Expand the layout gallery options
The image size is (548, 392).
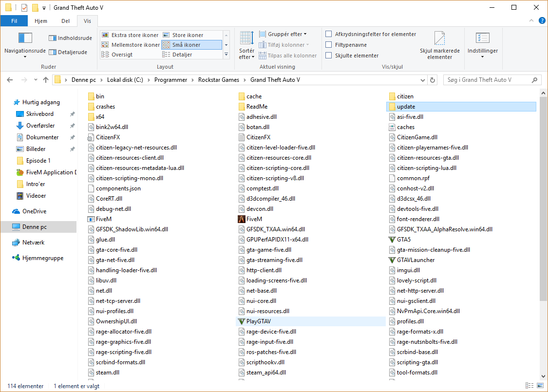coord(226,55)
